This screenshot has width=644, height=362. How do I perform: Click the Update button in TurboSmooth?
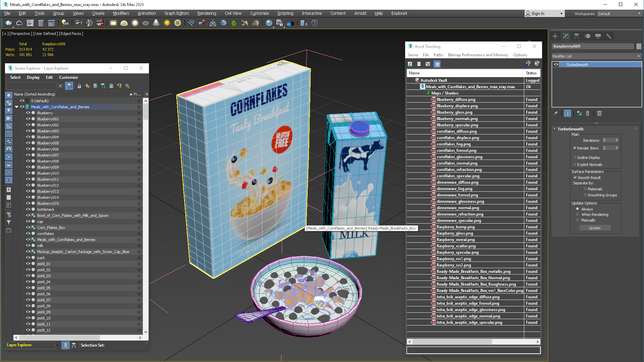click(x=595, y=228)
